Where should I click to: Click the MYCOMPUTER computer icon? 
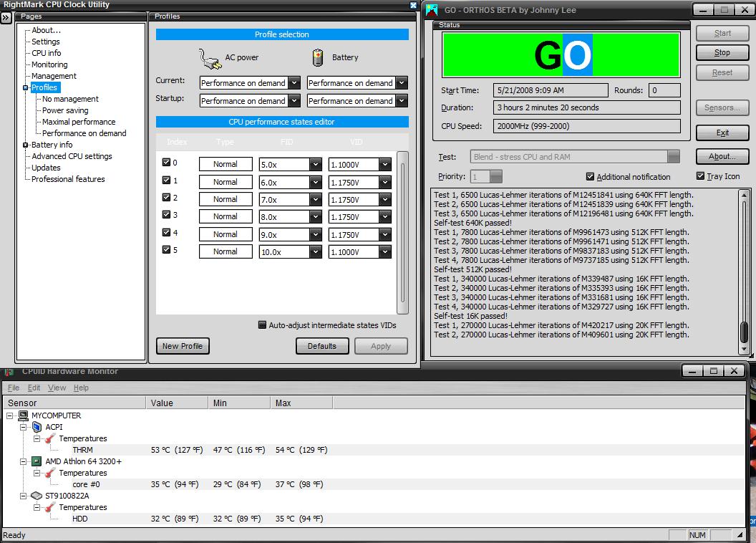23,415
